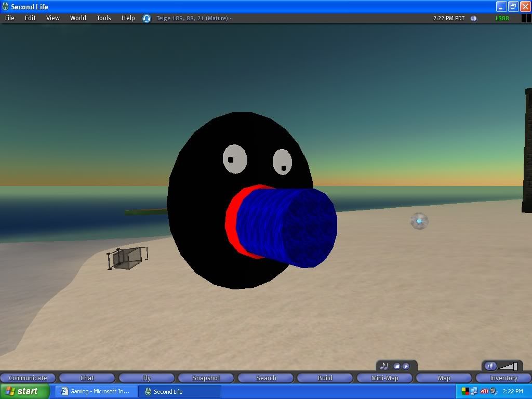
Task: Click the Second Life hand icon in title bar
Action: [x=5, y=7]
